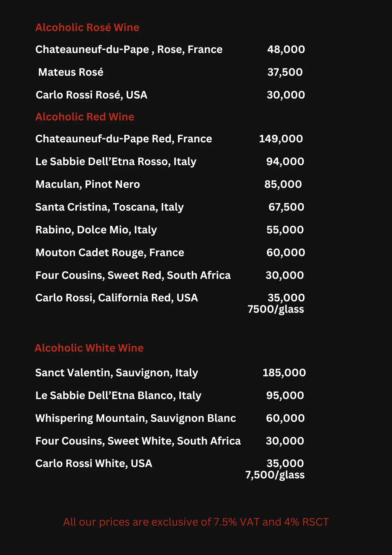Click Chateauneuf-du-Pape Rose, France item
Image resolution: width=392 pixels, height=555 pixels.
coord(129,49)
